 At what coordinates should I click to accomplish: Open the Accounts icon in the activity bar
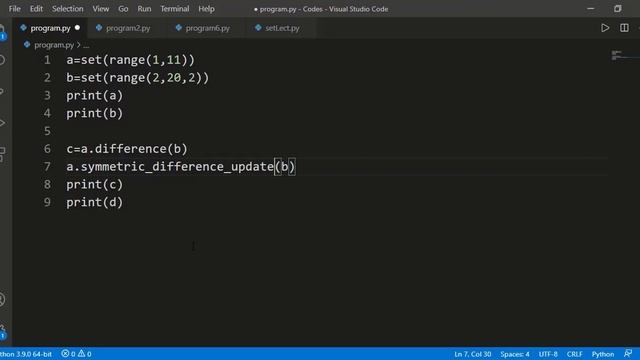click(x=2, y=300)
